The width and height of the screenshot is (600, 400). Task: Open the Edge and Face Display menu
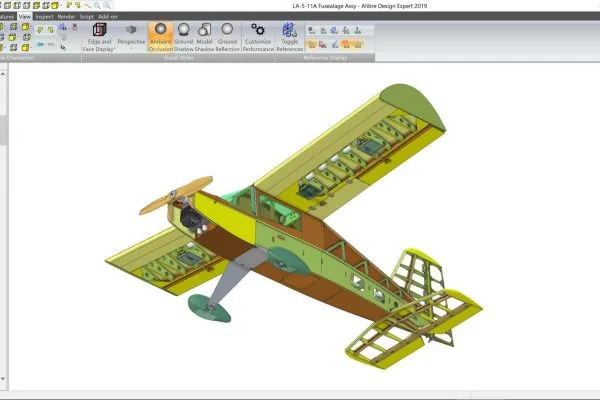pos(99,38)
